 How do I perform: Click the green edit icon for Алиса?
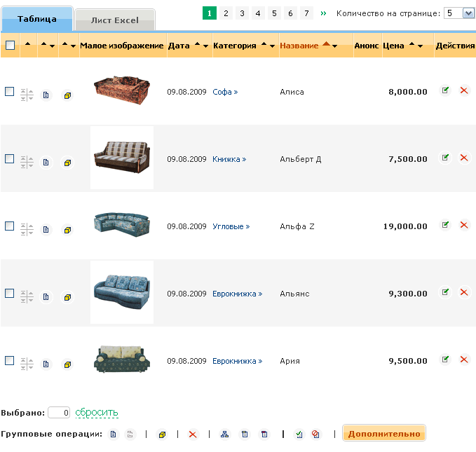point(445,90)
